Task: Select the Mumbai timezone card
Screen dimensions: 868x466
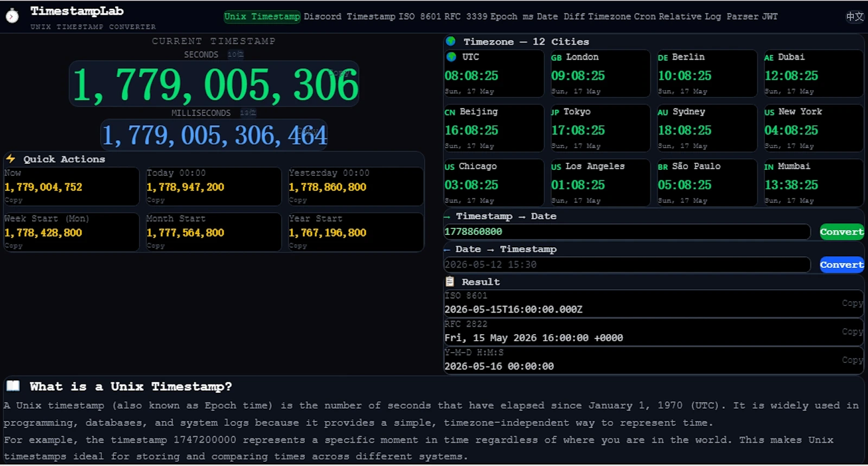Action: coord(813,183)
